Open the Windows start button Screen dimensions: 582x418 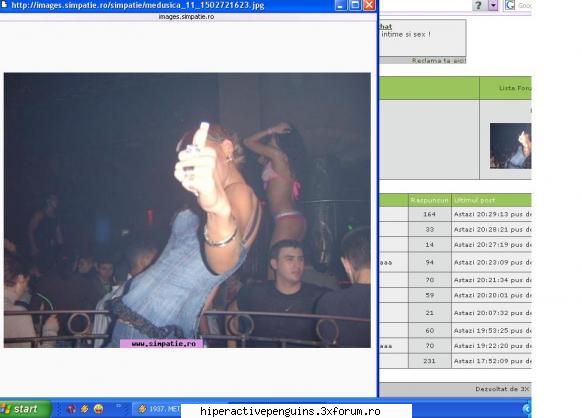pos(25,409)
